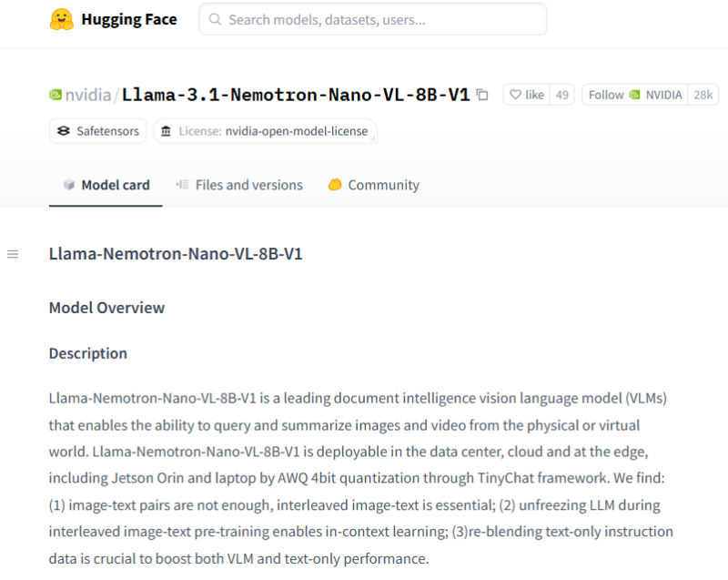Follow the NVIDIA organization
The height and width of the screenshot is (580, 728).
point(635,95)
